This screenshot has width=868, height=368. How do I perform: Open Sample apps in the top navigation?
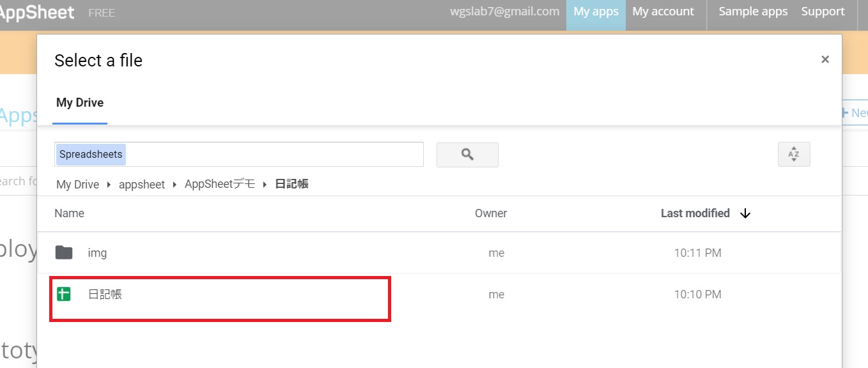tap(753, 12)
